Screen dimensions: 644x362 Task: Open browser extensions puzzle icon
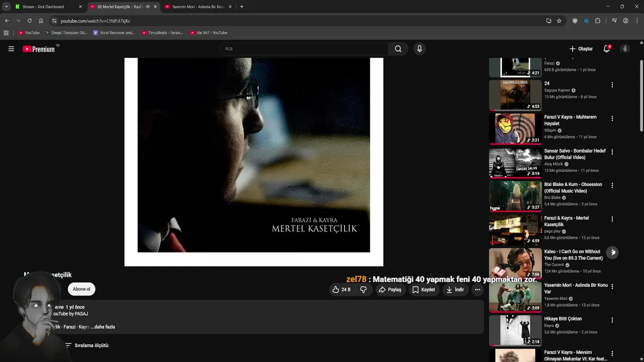[598, 21]
